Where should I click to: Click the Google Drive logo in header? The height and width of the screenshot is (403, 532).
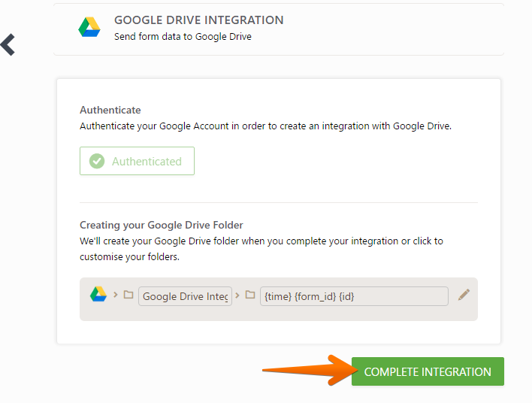point(89,28)
